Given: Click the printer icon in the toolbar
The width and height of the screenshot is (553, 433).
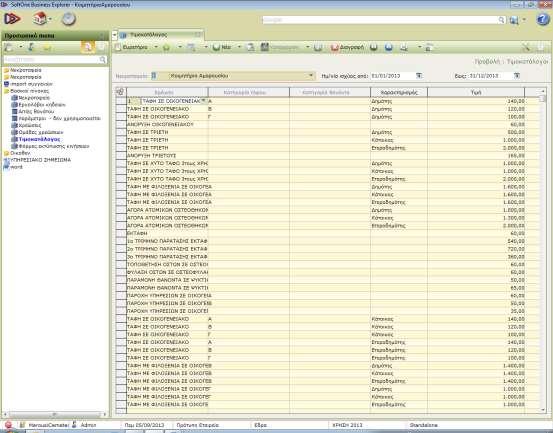Looking at the screenshot, I should coord(403,47).
